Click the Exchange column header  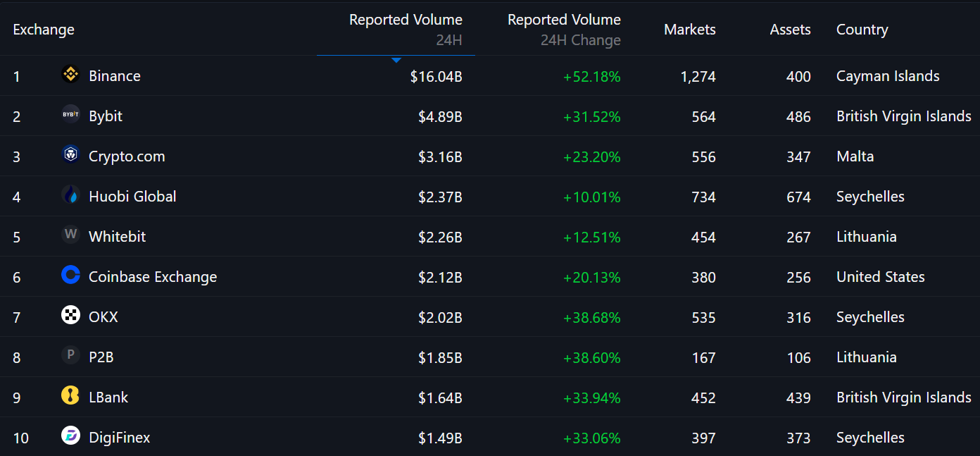pos(43,29)
